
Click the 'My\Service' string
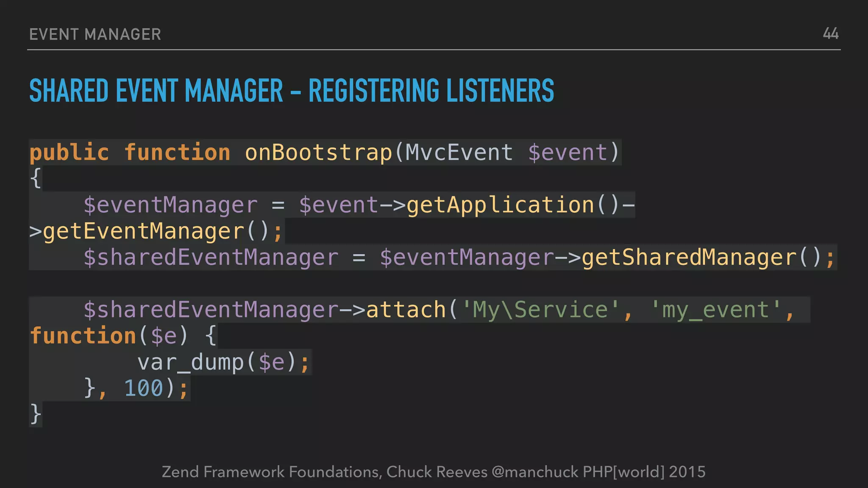tap(540, 310)
